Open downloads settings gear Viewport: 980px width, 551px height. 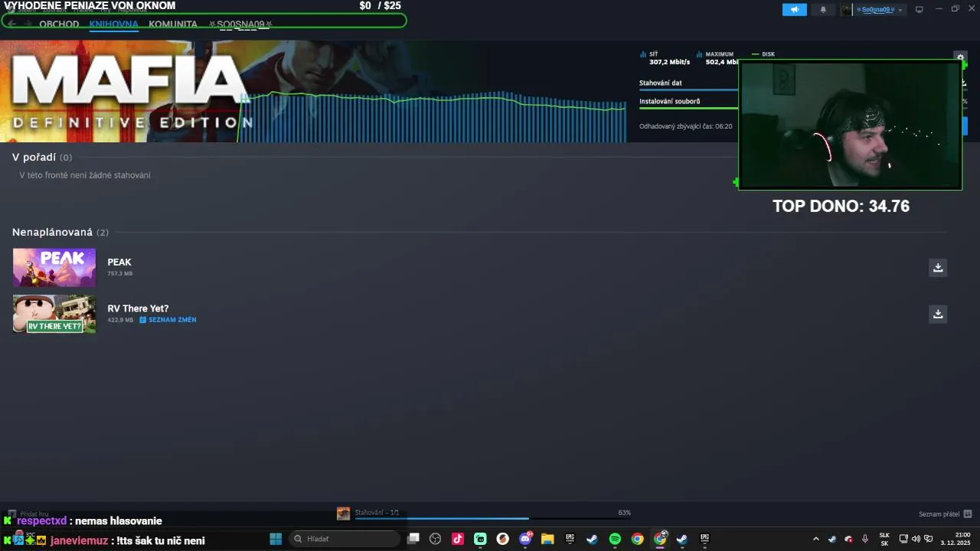pyautogui.click(x=960, y=57)
